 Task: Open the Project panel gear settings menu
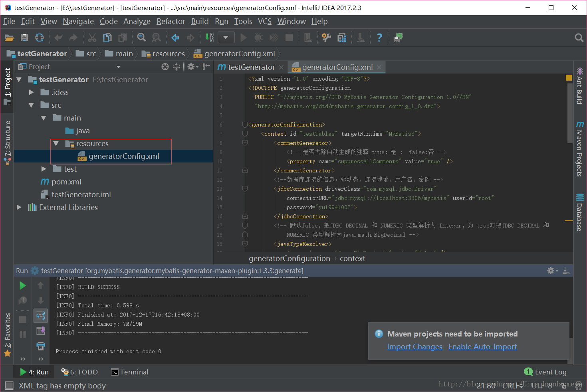pyautogui.click(x=192, y=67)
